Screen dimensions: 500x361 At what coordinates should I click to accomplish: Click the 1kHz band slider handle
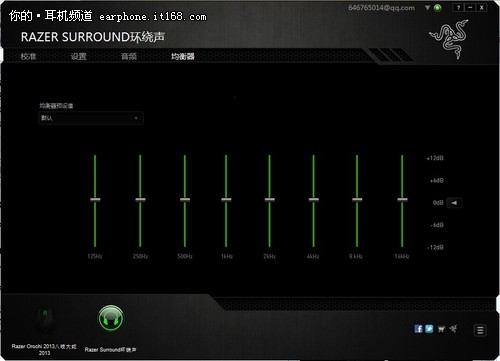coord(226,200)
